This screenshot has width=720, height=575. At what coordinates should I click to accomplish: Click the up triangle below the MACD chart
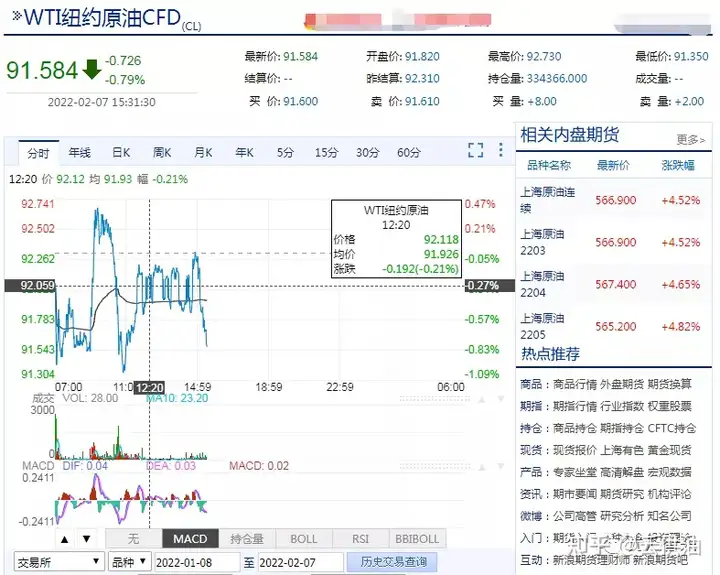point(65,539)
